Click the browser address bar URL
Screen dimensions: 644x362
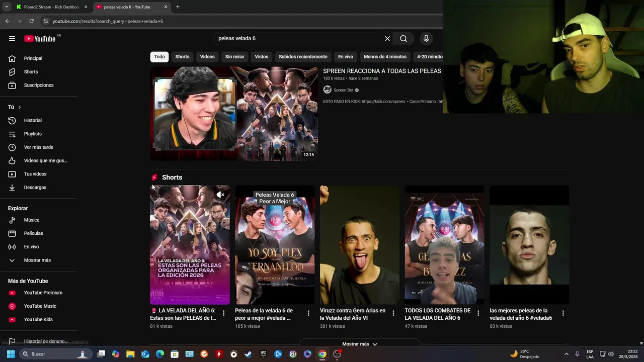(108, 21)
